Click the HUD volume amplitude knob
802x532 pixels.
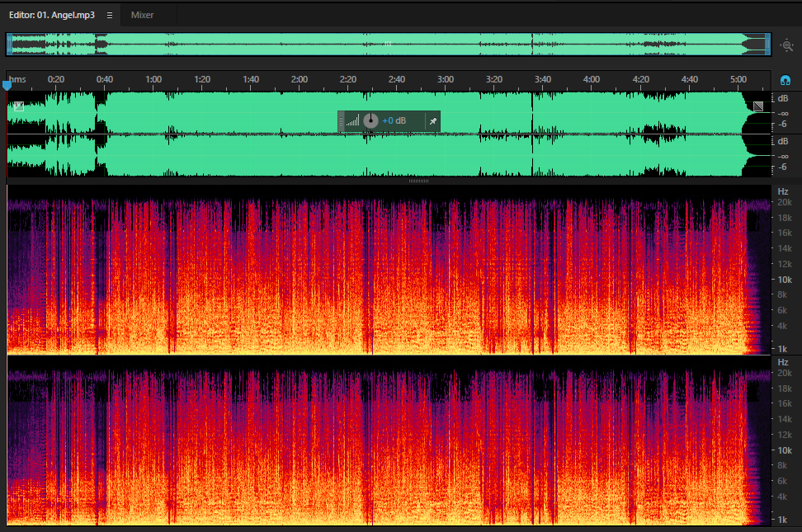click(x=370, y=120)
